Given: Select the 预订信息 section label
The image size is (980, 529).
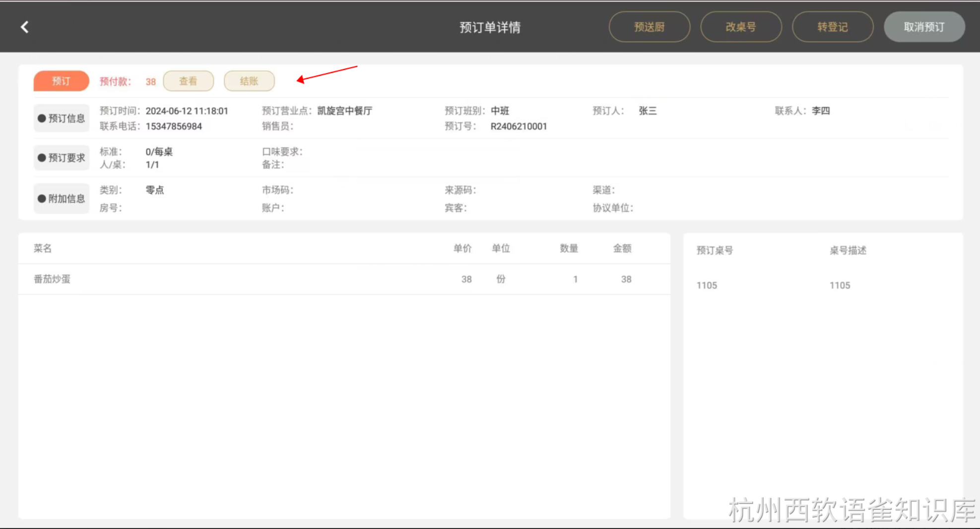Looking at the screenshot, I should (x=62, y=118).
